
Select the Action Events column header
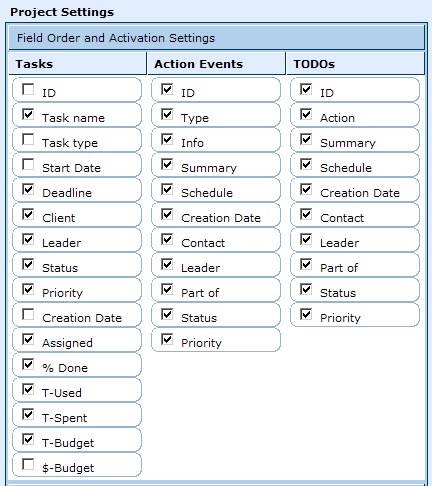click(x=216, y=63)
